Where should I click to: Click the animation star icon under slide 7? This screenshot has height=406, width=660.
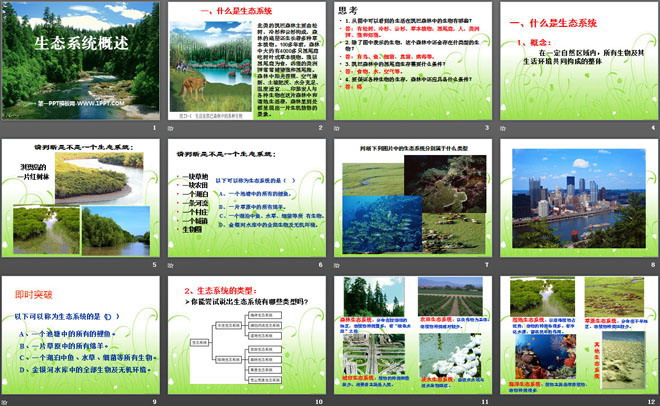[337, 265]
